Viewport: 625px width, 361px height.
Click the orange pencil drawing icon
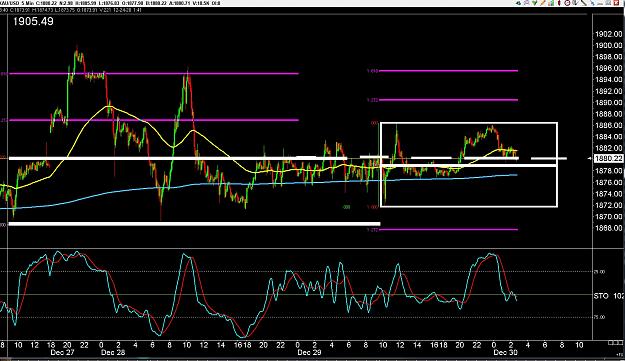[543, 3]
